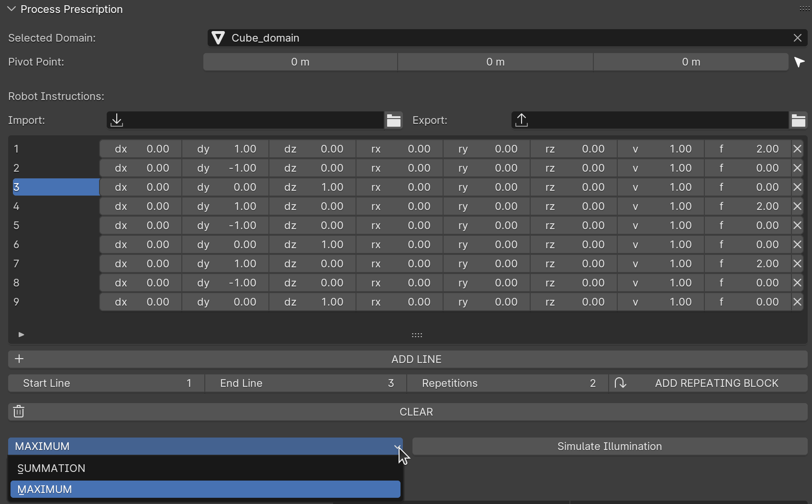Select instruction row 5
Image resolution: width=812 pixels, height=504 pixels.
click(55, 225)
